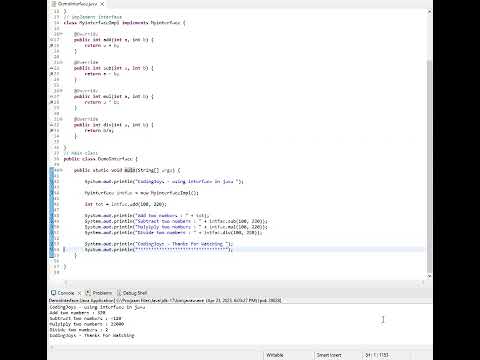Collapse the main method at line 40
Viewport: 480px width, 360px height.
(62, 170)
